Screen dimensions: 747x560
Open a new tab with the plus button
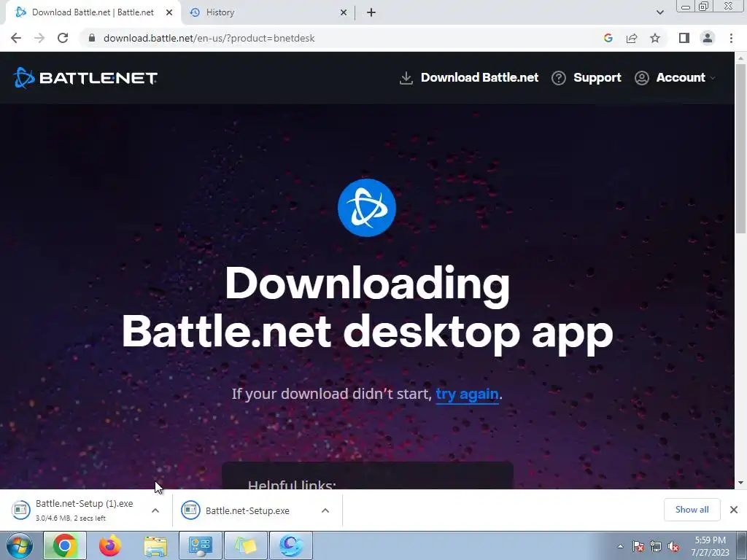pos(371,12)
